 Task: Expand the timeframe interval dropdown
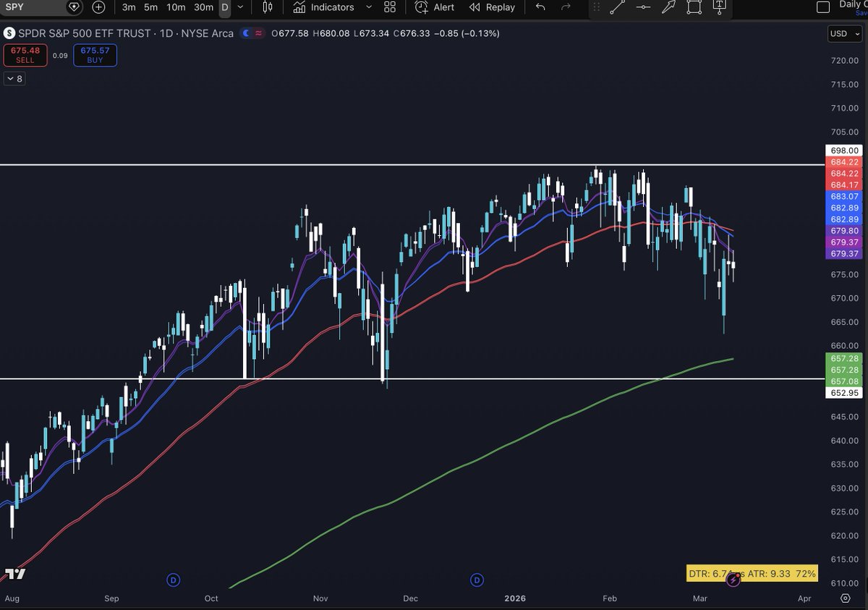pyautogui.click(x=240, y=7)
